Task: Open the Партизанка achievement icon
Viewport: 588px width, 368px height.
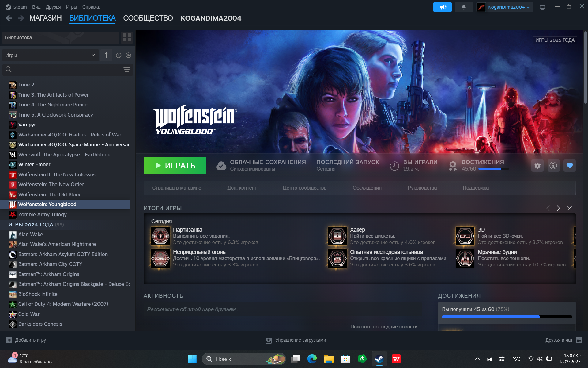Action: click(160, 236)
